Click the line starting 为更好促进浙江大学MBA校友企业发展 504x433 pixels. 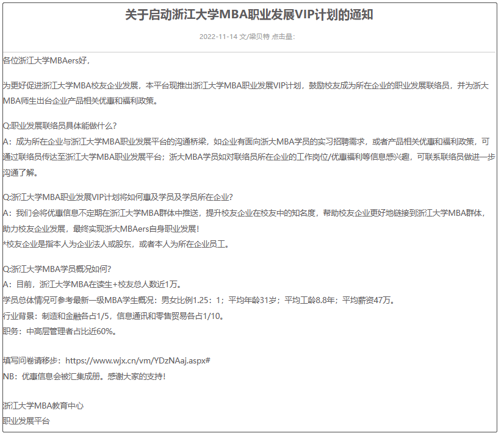pyautogui.click(x=245, y=86)
